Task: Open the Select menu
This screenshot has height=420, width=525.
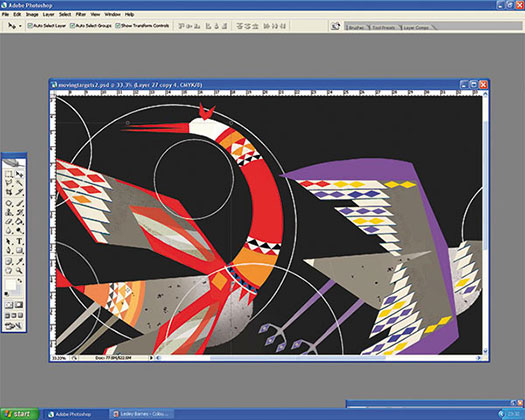Action: 65,14
